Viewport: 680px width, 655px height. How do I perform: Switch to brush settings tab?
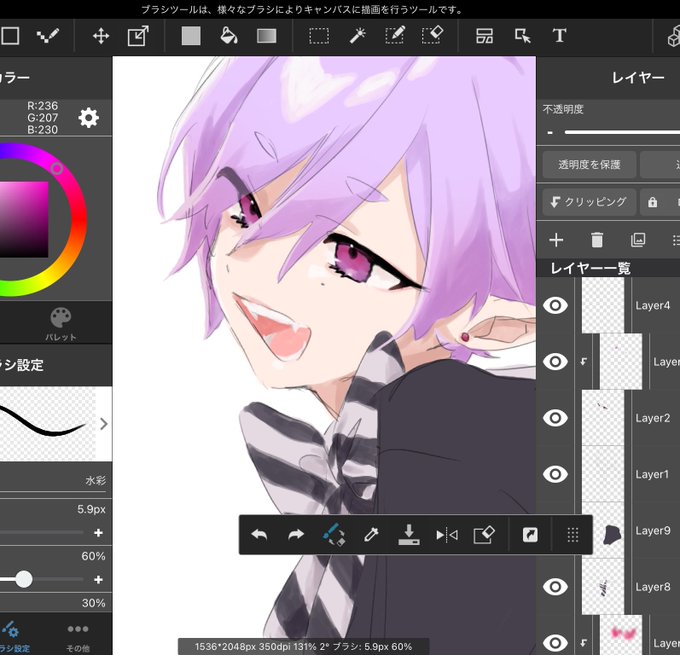point(14,636)
